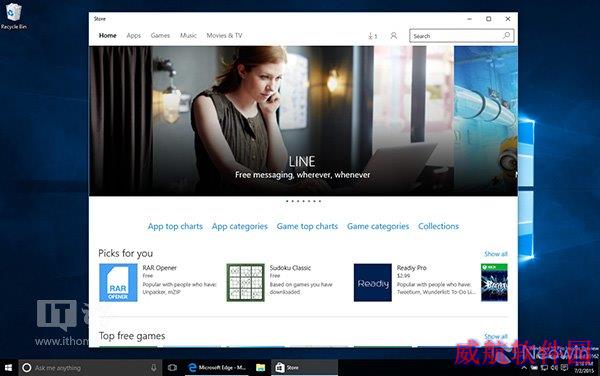Switch to the Games tab

tap(160, 36)
